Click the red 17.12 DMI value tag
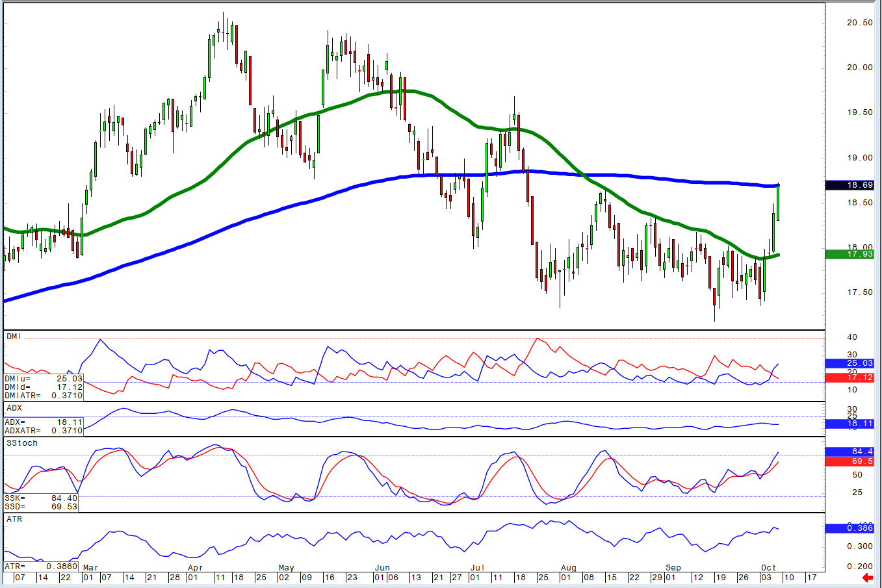 [850, 377]
